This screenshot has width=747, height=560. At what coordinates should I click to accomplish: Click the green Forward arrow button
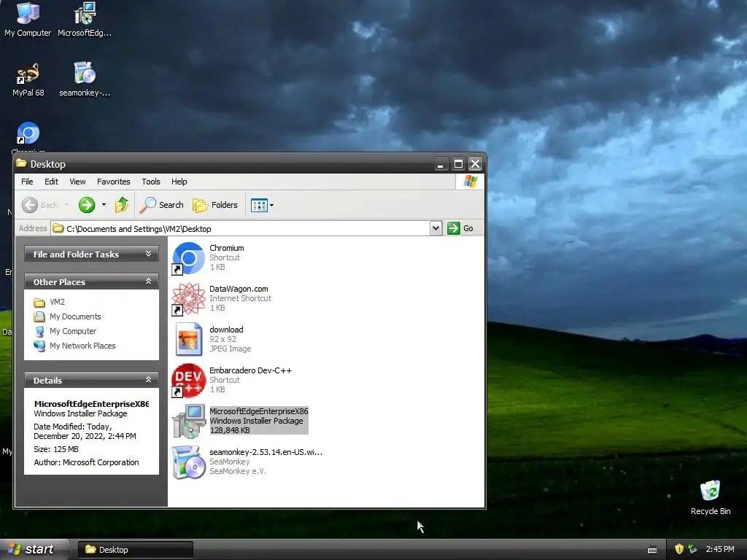(x=87, y=205)
